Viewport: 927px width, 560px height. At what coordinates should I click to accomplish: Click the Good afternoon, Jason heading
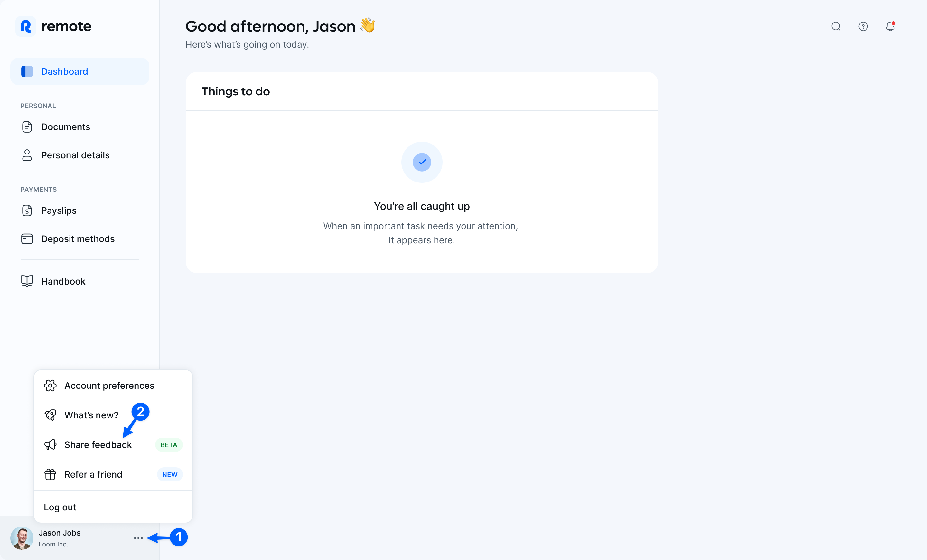coord(270,26)
